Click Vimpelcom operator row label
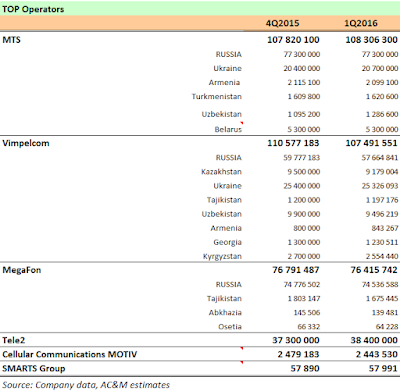The width and height of the screenshot is (400, 391). pyautogui.click(x=26, y=143)
